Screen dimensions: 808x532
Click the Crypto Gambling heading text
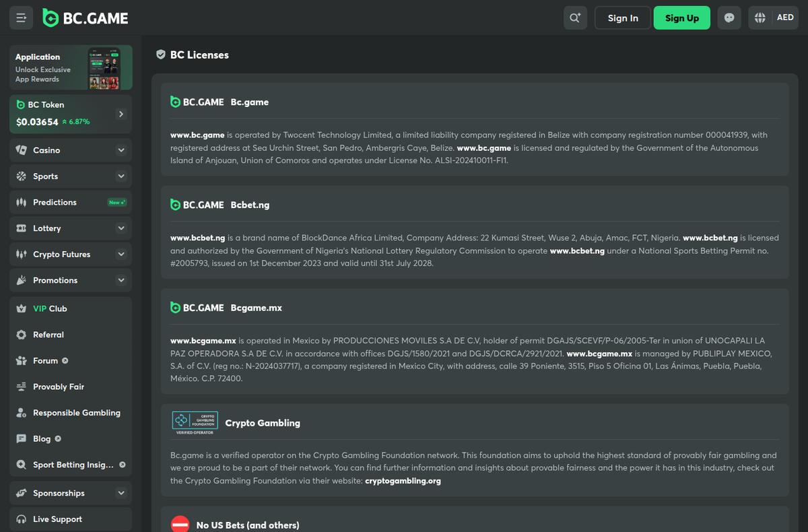(x=263, y=423)
